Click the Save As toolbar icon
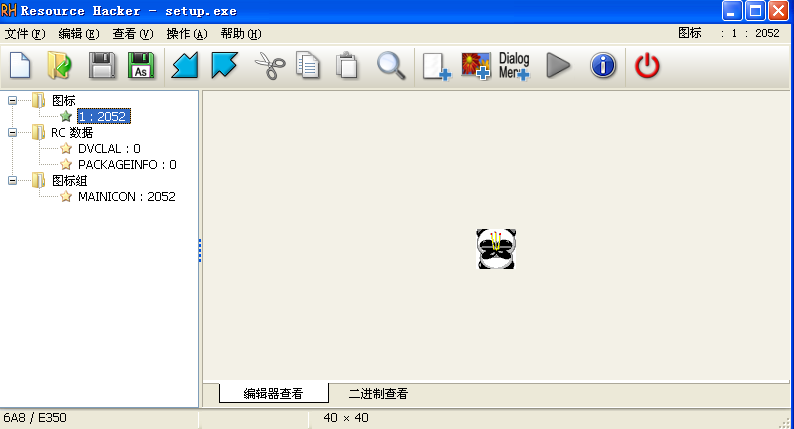Screen dimensions: 794x429 point(142,67)
